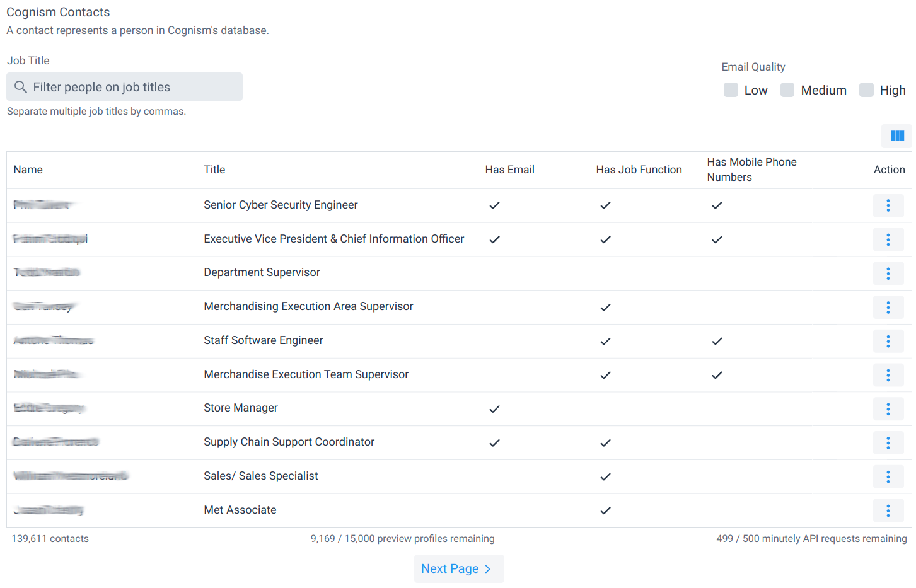Select the Store Manager title cell
Image resolution: width=916 pixels, height=588 pixels.
pos(240,408)
